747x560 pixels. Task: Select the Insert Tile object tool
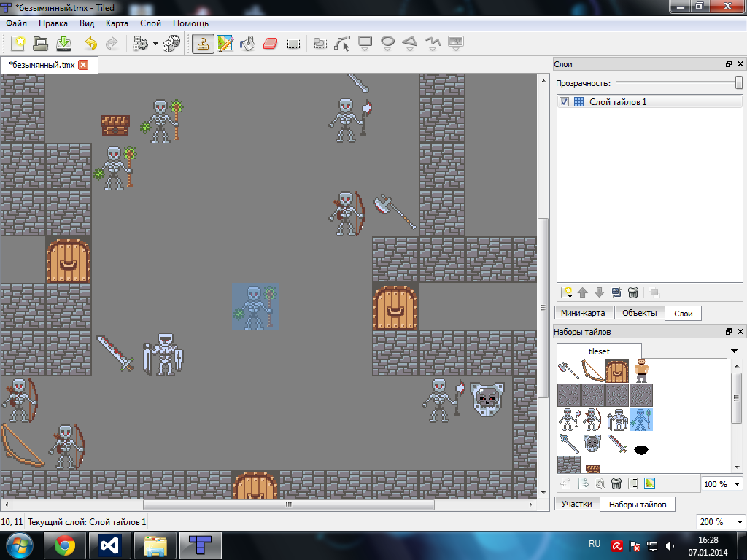pos(456,44)
